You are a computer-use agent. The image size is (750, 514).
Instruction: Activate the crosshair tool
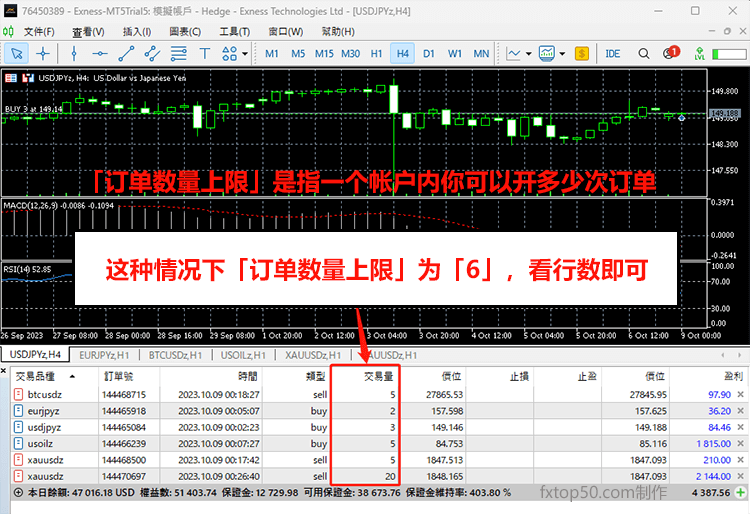point(43,54)
